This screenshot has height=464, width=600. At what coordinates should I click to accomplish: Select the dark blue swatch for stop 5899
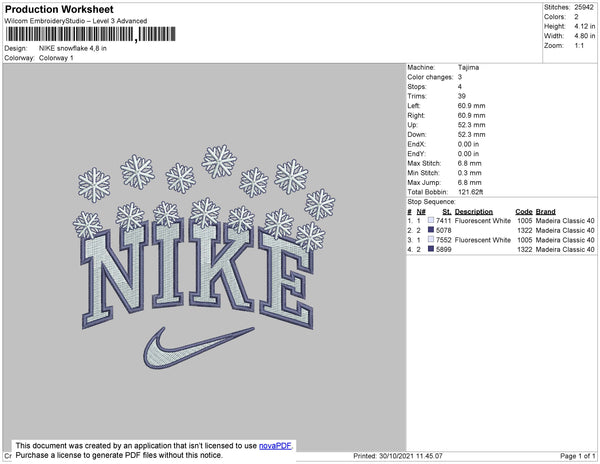pyautogui.click(x=431, y=249)
